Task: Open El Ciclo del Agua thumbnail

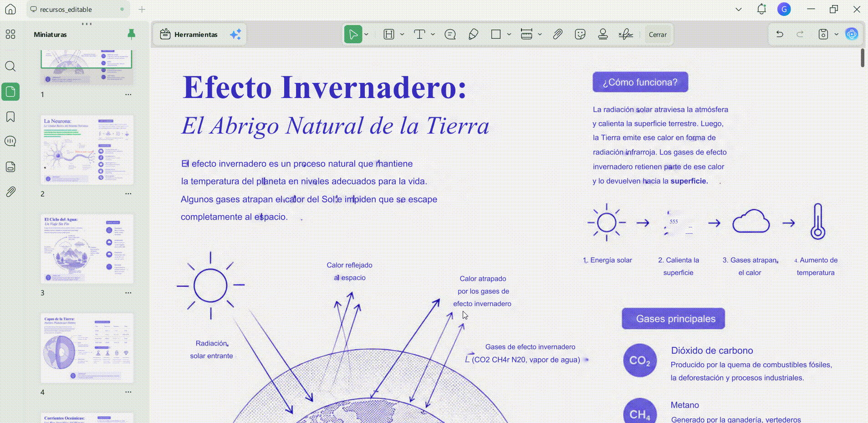Action: click(x=87, y=249)
